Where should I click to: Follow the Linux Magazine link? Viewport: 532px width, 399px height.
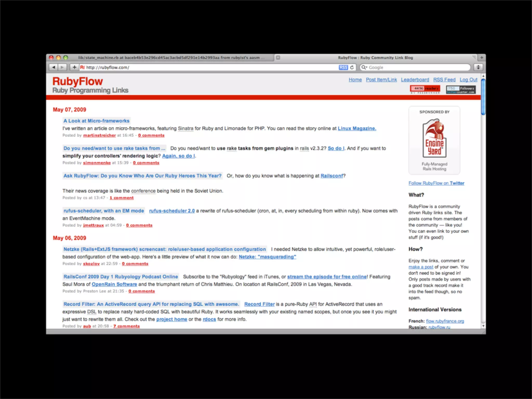357,128
